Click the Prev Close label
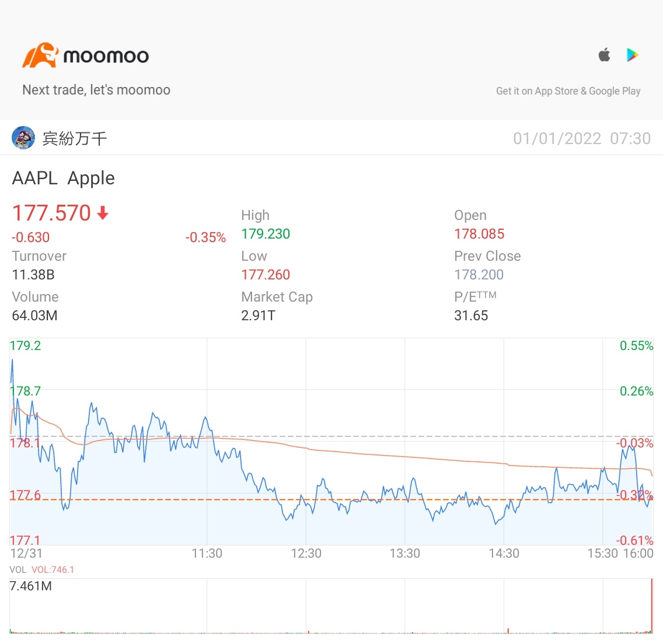The width and height of the screenshot is (663, 644). pyautogui.click(x=487, y=256)
